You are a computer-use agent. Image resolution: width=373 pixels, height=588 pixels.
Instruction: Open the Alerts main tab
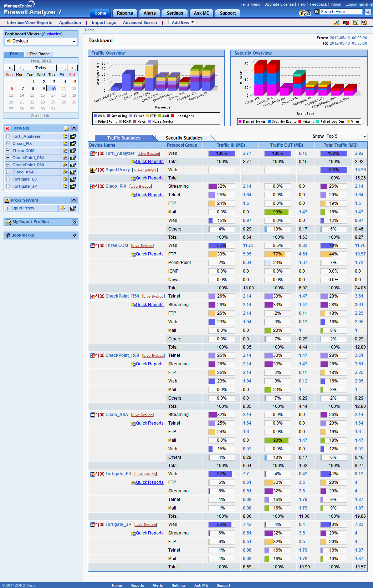pos(150,13)
